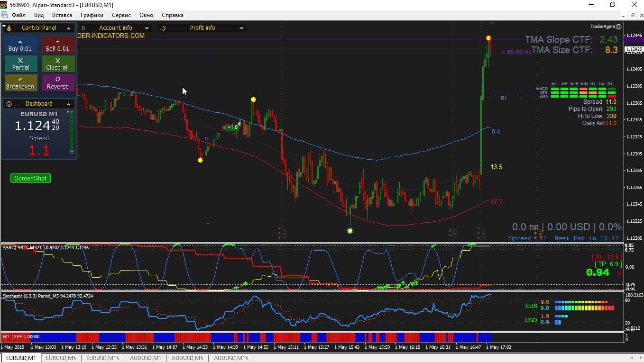Click the blue trade entry diamond marker
Image resolution: width=644 pixels, height=362 pixels.
pos(206,139)
